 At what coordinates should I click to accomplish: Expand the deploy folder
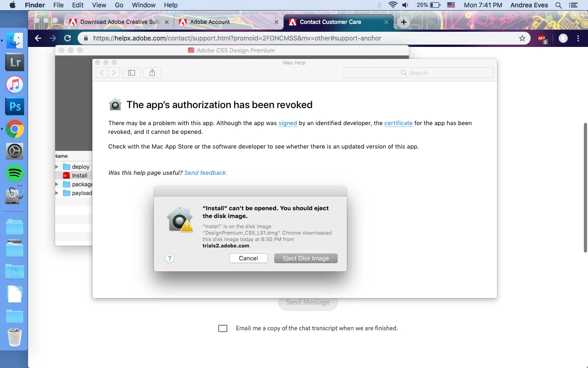pyautogui.click(x=57, y=167)
